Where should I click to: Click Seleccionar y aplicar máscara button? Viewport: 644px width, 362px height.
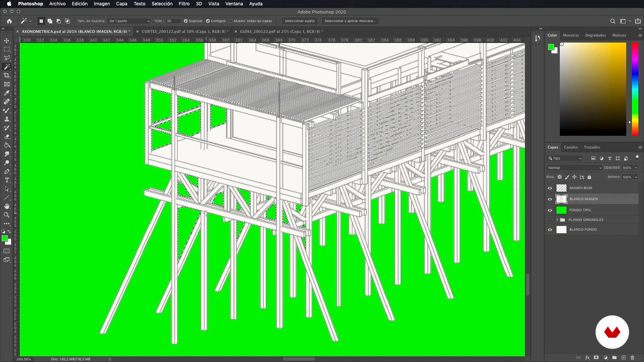(350, 21)
